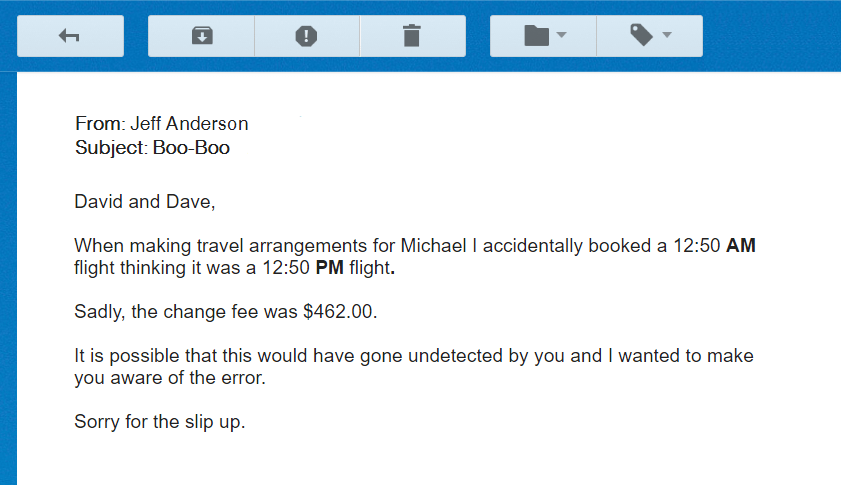Click the bold "From" label
The width and height of the screenshot is (841, 485).
[x=98, y=124]
